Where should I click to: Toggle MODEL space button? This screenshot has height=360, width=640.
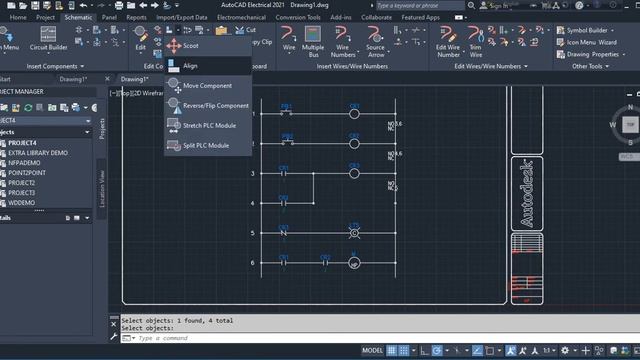pos(372,350)
